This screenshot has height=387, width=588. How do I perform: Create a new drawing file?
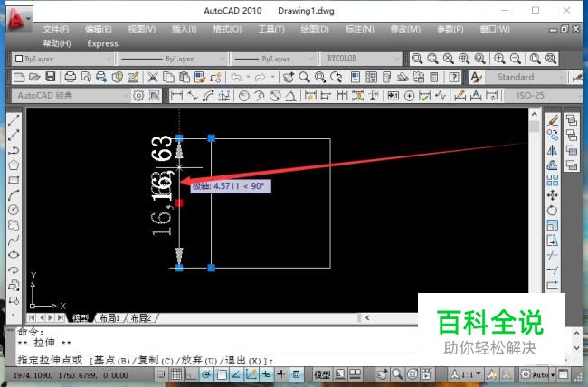point(19,77)
